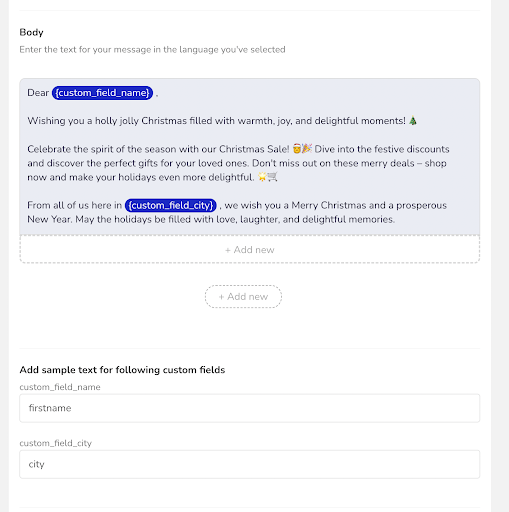Focus the city sample text field
Viewport: 509px width, 512px height.
250,464
